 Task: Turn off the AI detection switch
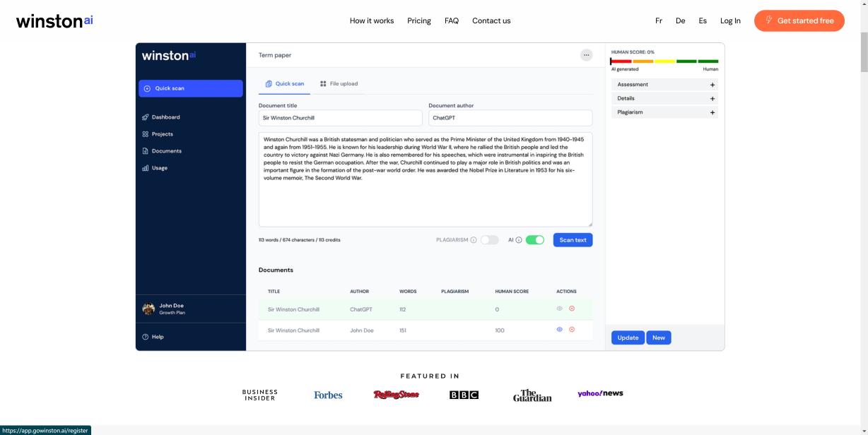[535, 240]
